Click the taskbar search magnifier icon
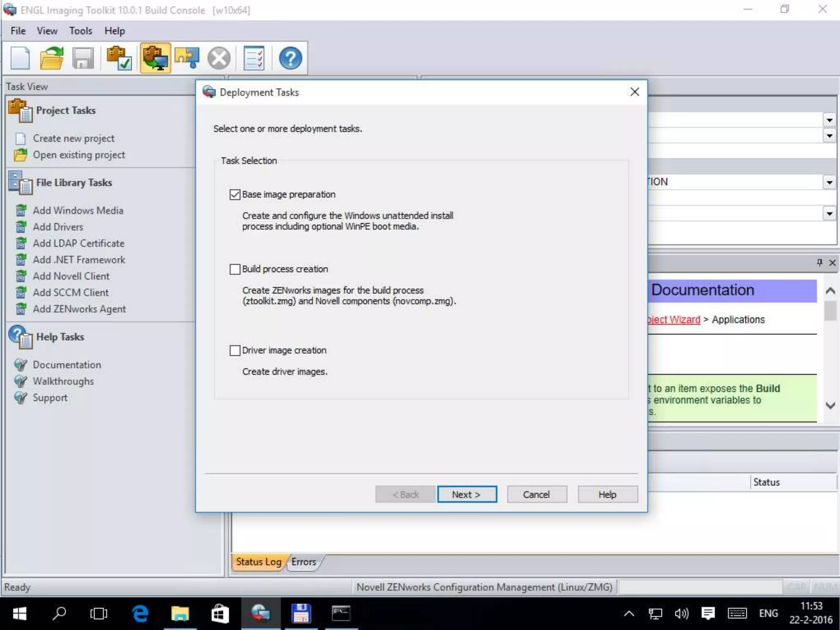Image resolution: width=840 pixels, height=630 pixels. [59, 614]
